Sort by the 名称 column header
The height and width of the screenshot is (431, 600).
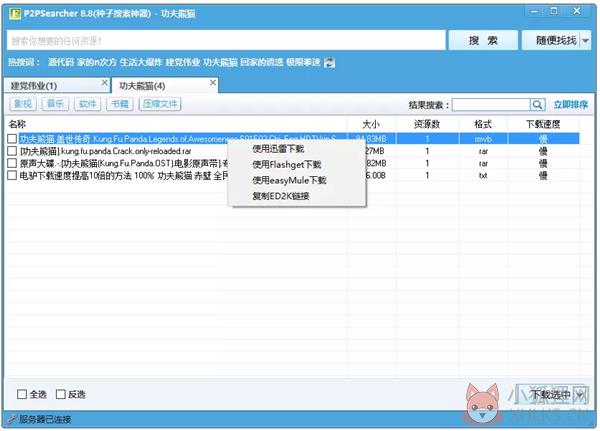[176, 124]
